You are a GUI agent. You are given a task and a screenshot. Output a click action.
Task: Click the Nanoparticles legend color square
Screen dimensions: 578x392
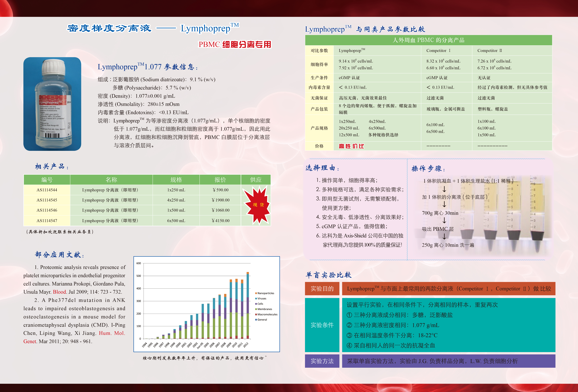click(x=256, y=293)
